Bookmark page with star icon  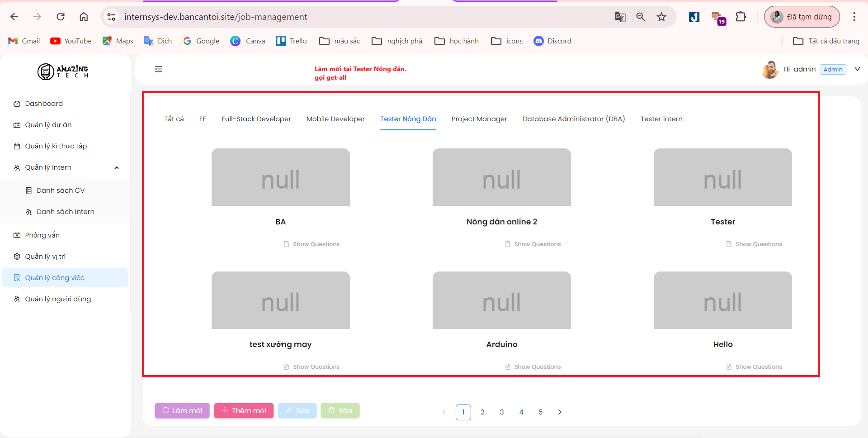click(x=661, y=17)
